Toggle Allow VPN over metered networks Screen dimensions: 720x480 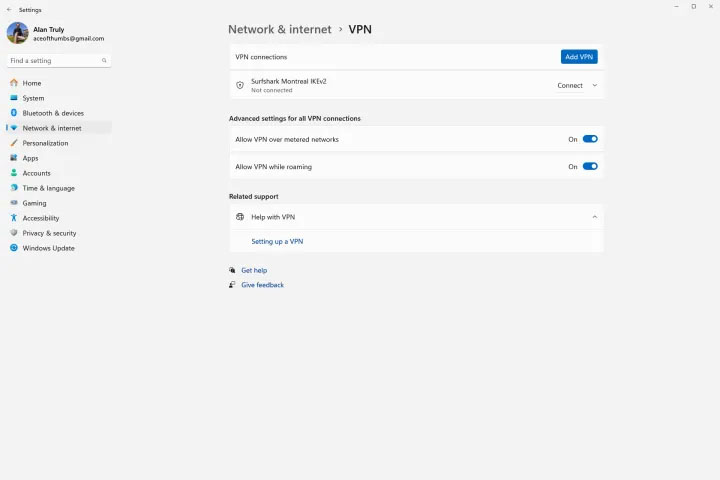point(590,139)
